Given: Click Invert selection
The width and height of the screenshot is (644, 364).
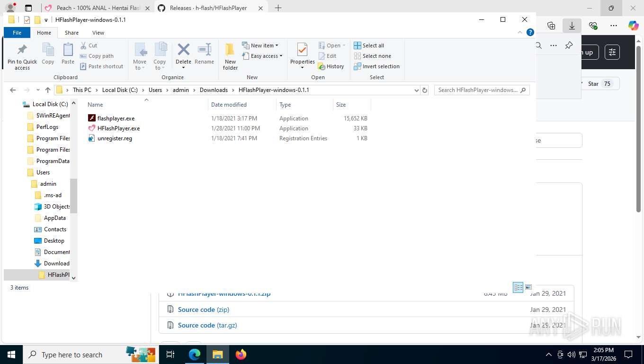Looking at the screenshot, I should pyautogui.click(x=377, y=66).
